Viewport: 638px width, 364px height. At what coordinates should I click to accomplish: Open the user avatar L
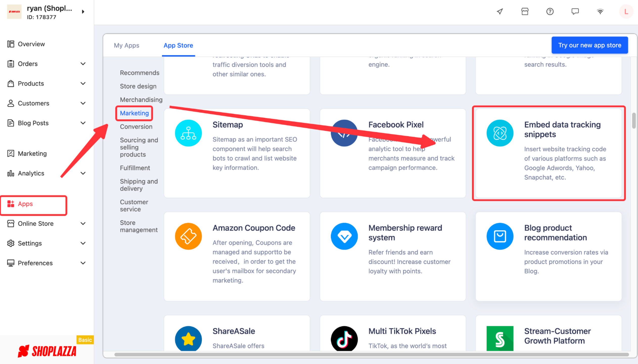[626, 11]
